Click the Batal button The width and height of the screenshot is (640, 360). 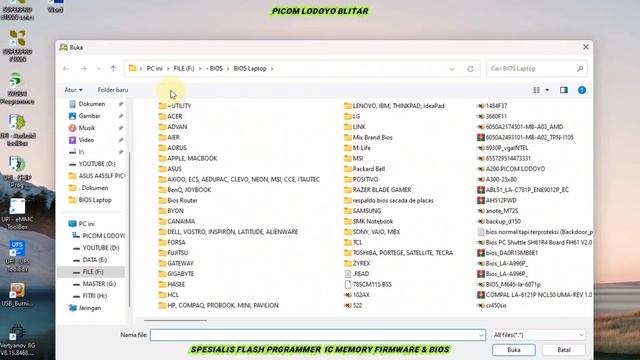click(564, 350)
